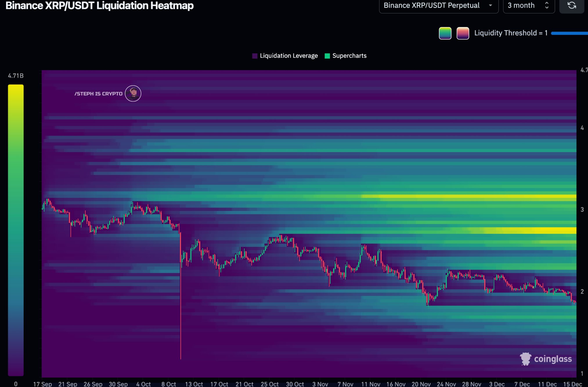Click the Liquidity Threshold = 1 label
588x387 pixels.
coord(511,33)
